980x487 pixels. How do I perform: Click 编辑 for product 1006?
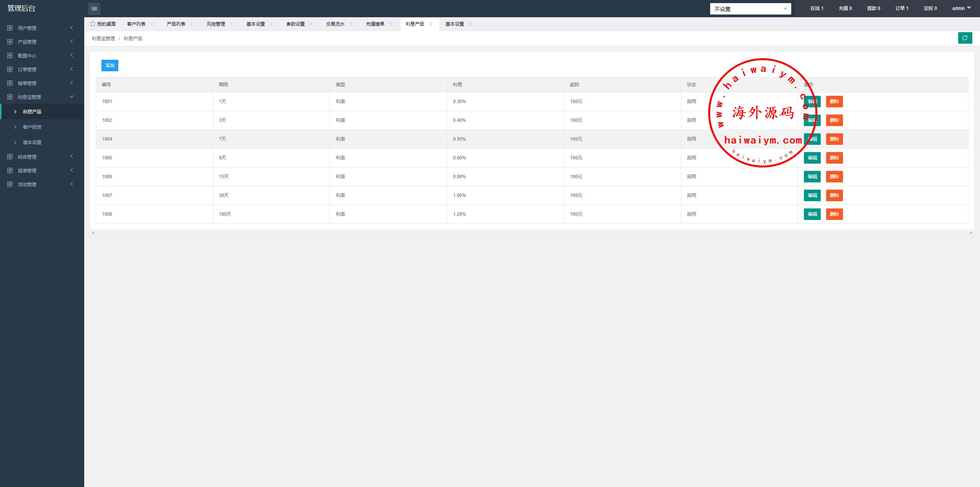(x=812, y=177)
